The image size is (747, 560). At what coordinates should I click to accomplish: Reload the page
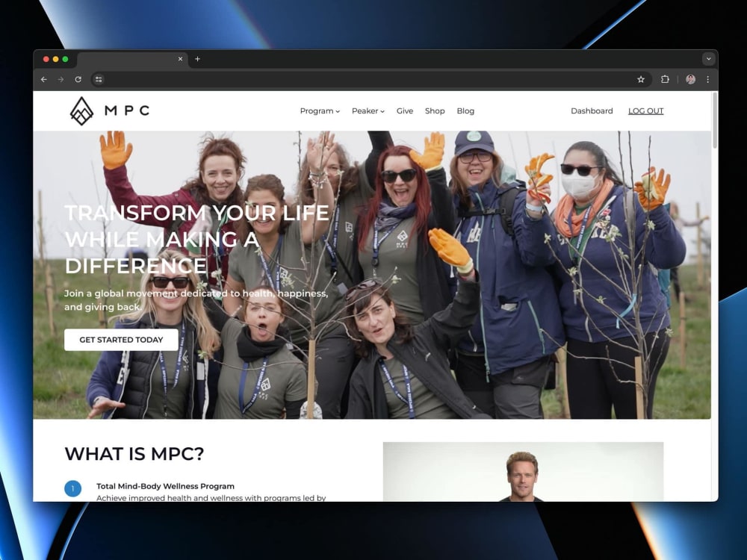[78, 80]
